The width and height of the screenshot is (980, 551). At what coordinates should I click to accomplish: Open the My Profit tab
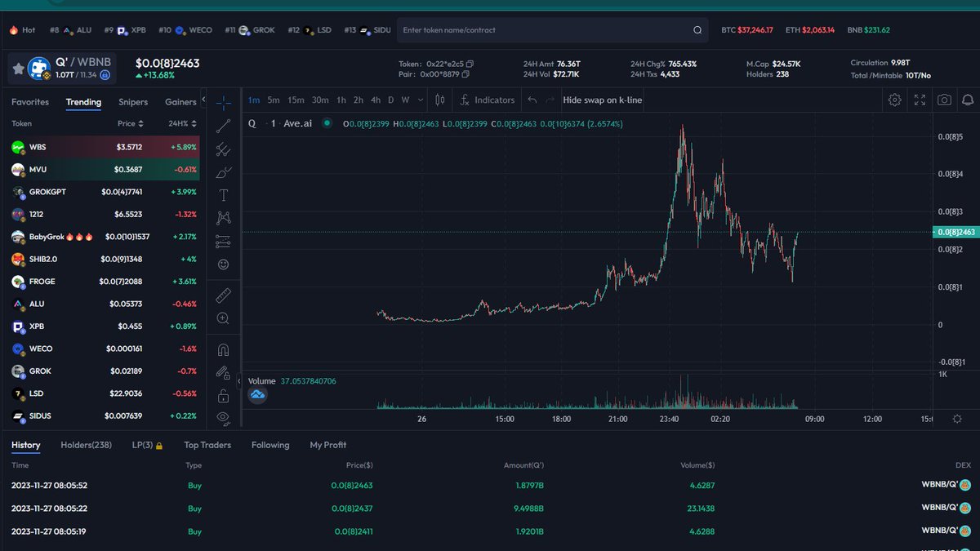click(327, 445)
